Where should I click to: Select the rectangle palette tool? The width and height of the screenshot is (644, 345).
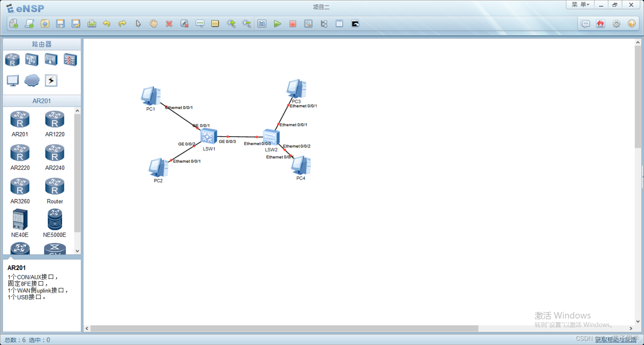(x=215, y=23)
